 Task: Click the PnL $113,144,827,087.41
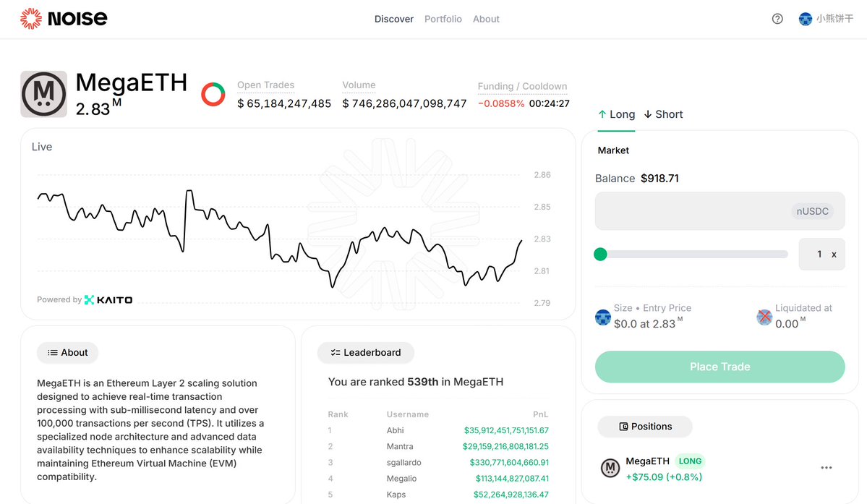[x=513, y=479]
